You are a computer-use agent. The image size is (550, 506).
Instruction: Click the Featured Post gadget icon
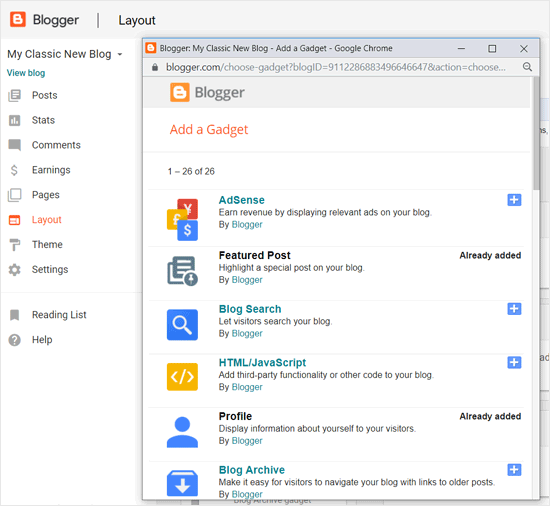point(182,271)
